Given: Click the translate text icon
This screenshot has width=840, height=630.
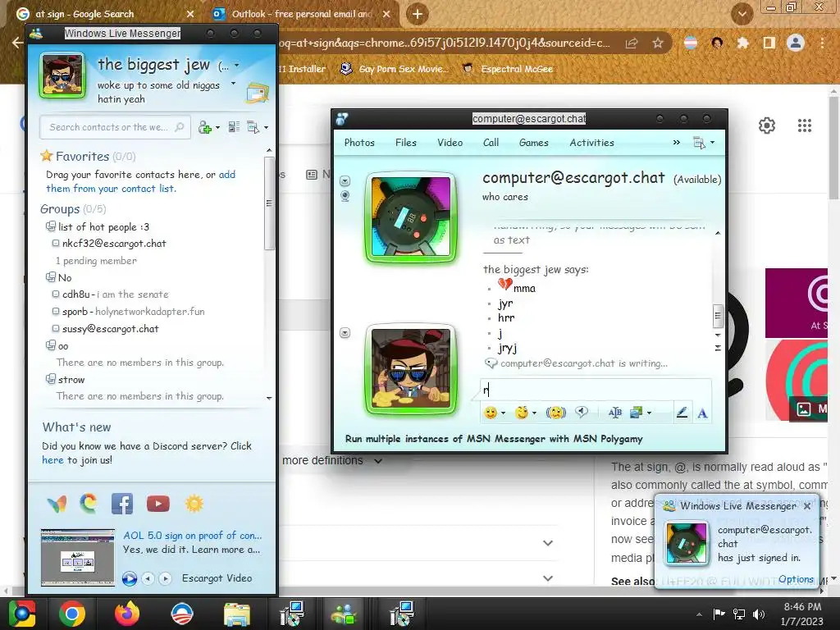Looking at the screenshot, I should (x=615, y=413).
